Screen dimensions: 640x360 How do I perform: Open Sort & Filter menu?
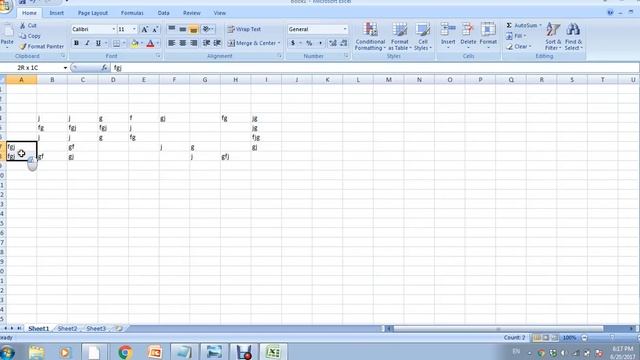(x=553, y=37)
